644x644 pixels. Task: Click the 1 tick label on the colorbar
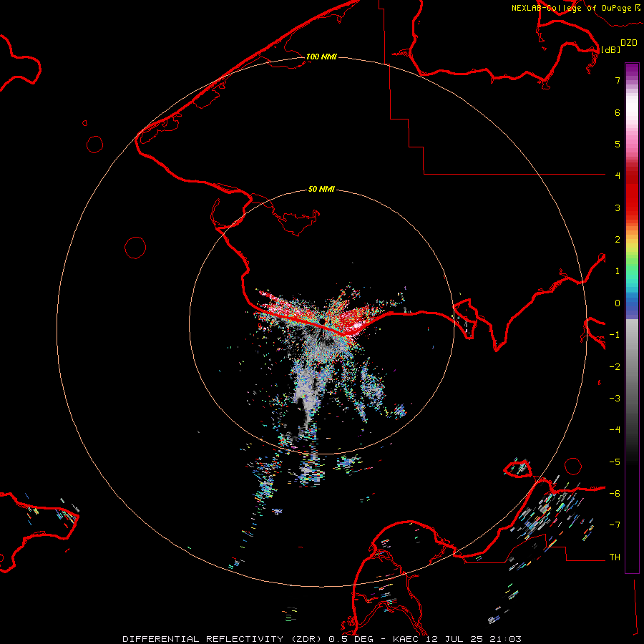pos(618,271)
